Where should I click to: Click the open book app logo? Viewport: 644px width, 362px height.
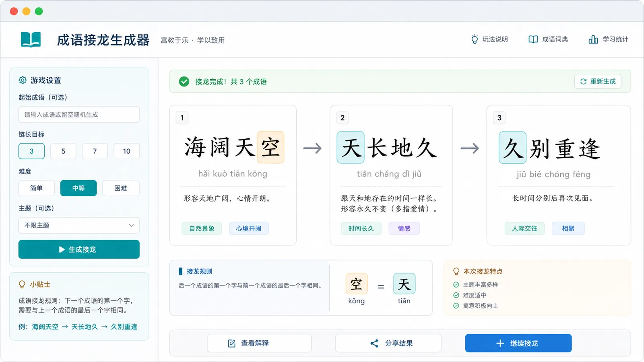(x=31, y=39)
